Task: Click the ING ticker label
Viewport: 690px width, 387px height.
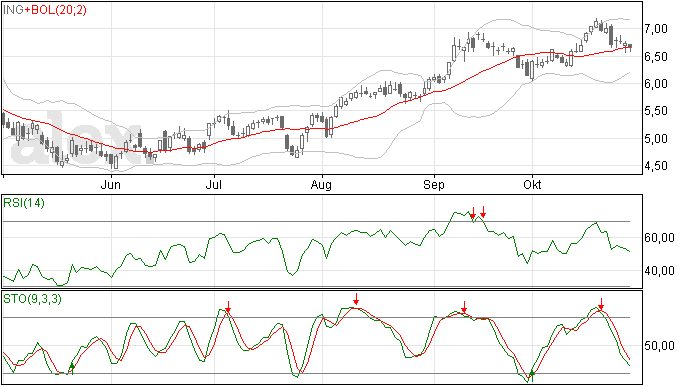Action: 13,10
